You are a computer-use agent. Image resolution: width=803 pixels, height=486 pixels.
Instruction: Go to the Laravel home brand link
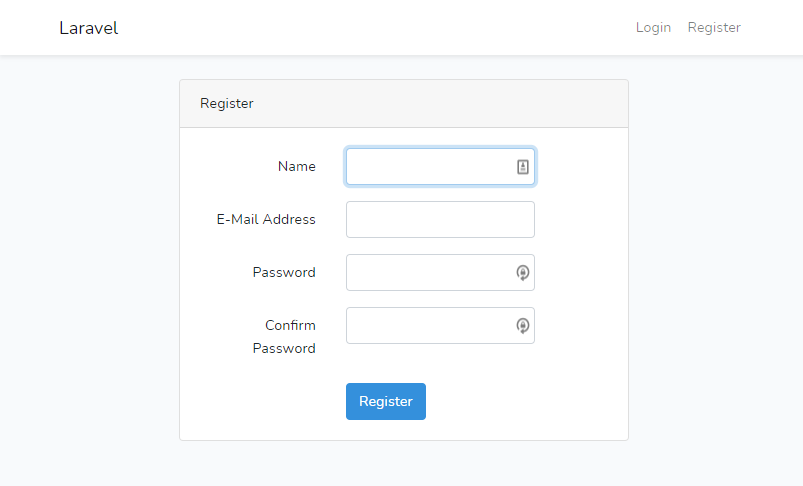pyautogui.click(x=88, y=28)
